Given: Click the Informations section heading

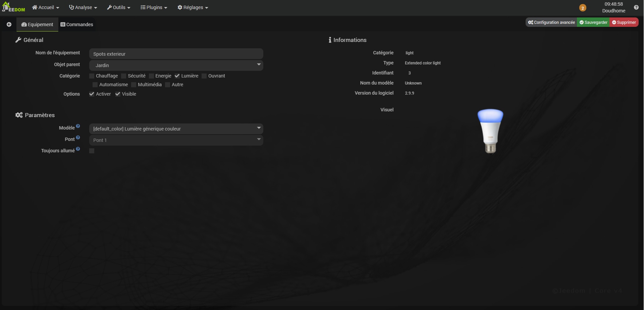Looking at the screenshot, I should (x=347, y=40).
